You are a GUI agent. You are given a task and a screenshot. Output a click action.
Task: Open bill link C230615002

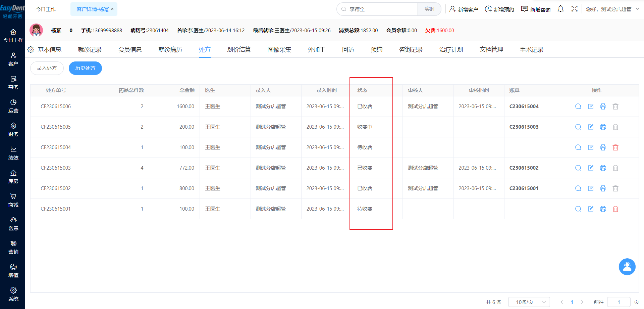[524, 168]
